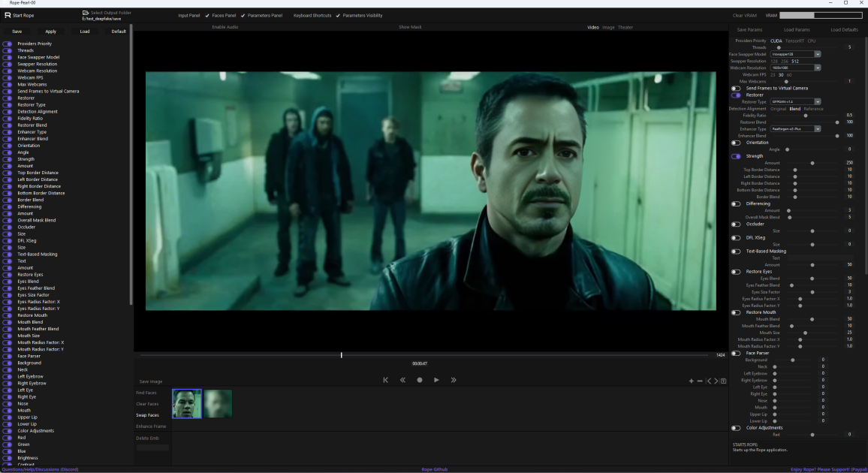Jump to the video start
Screen dimensions: 868x473
386,380
